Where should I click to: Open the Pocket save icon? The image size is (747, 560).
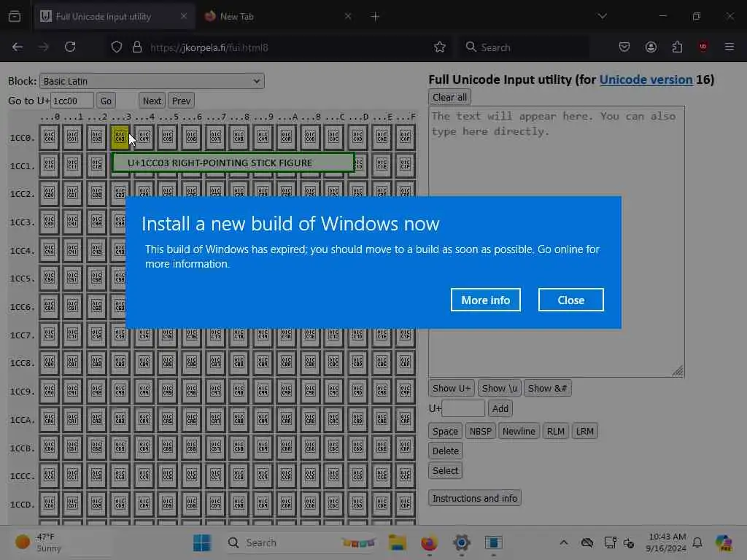[x=624, y=47]
